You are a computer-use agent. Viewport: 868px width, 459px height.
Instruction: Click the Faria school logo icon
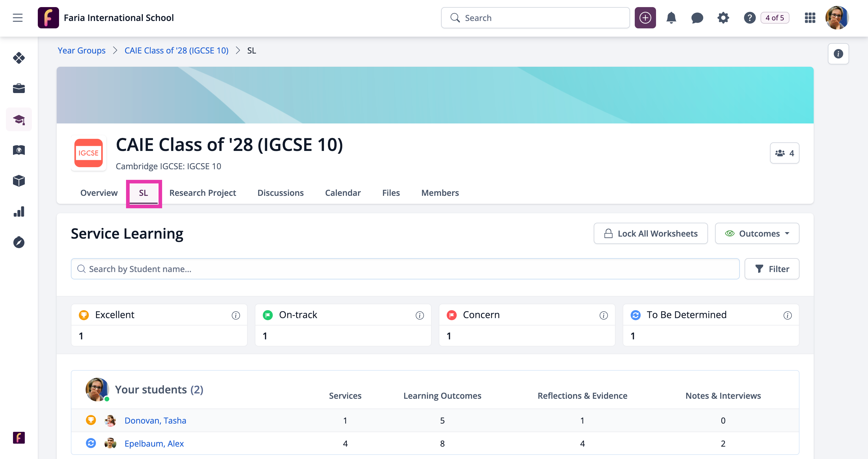click(x=48, y=18)
